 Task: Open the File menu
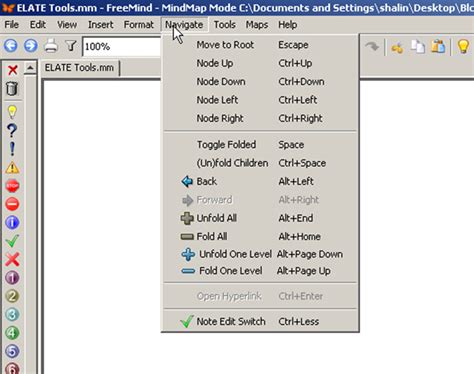tap(12, 25)
